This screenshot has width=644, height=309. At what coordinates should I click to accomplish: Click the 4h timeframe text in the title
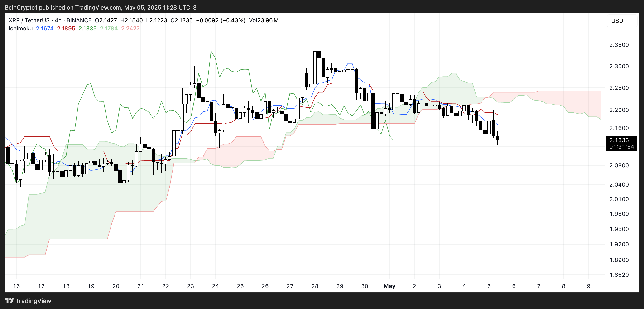click(58, 20)
